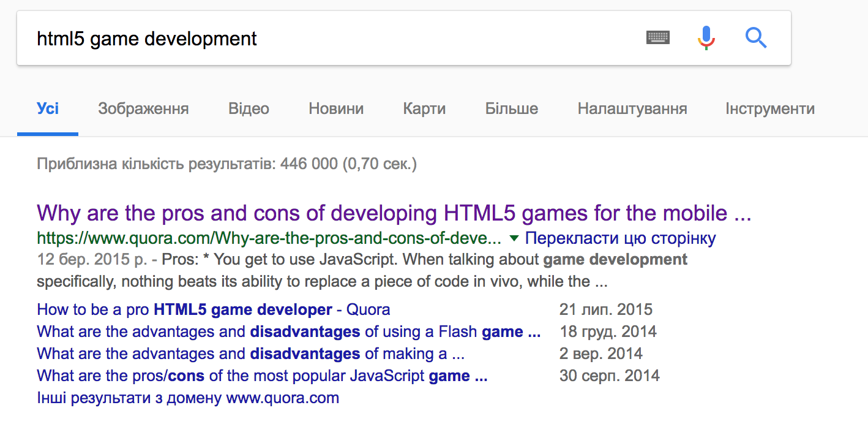Open 'How to be a pro HTML5 game developer' link

coord(214,309)
